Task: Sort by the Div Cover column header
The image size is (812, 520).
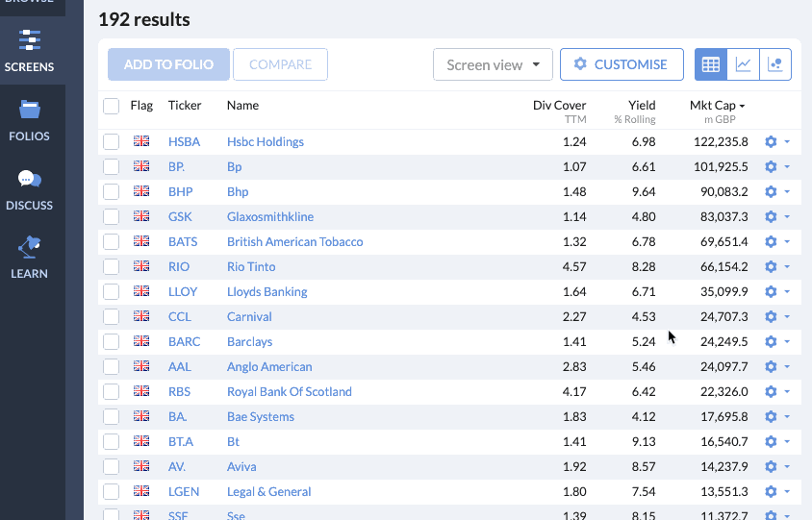Action: (x=559, y=106)
